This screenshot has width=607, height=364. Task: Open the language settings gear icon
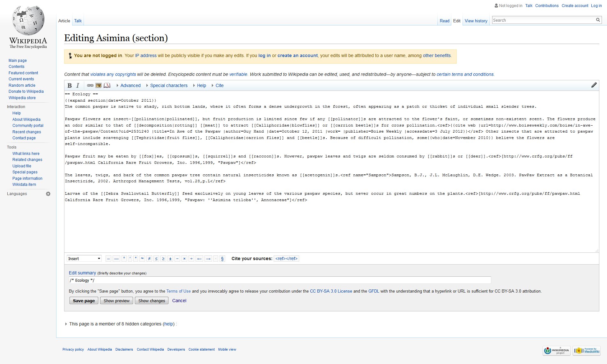click(48, 194)
